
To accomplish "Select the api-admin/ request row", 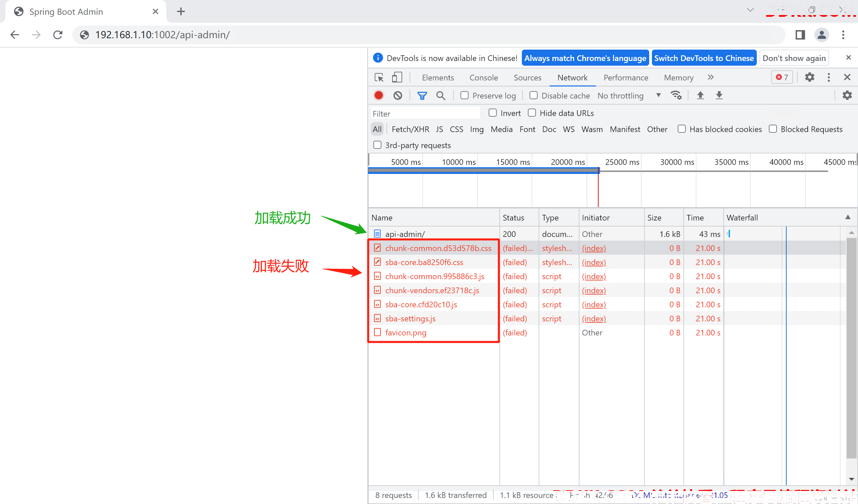I will click(x=607, y=234).
